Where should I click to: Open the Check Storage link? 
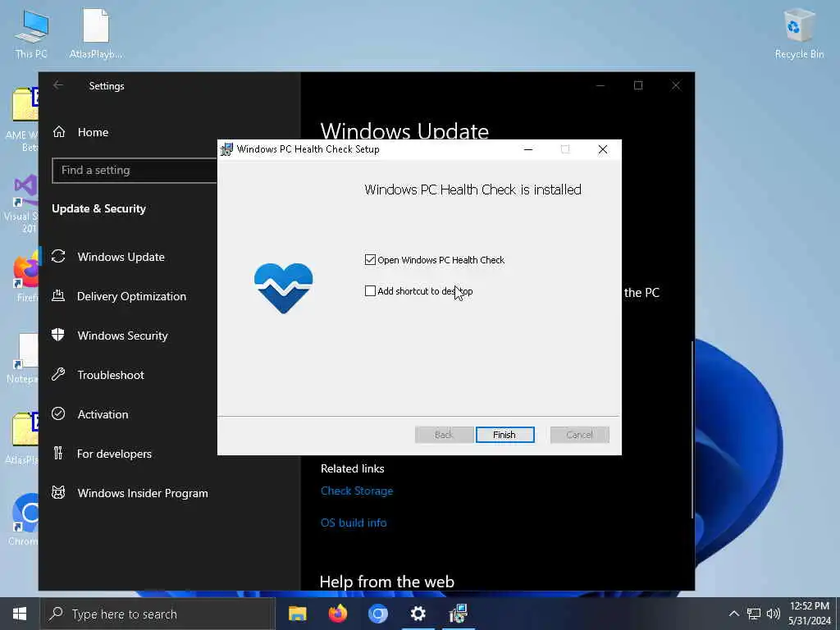[357, 491]
